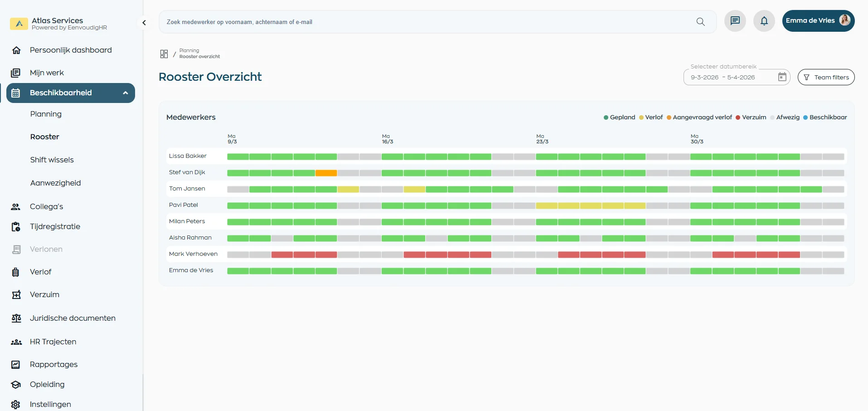Screen dimensions: 868x411
Task: Toggle the Verzuim legend filter
Action: click(x=751, y=117)
